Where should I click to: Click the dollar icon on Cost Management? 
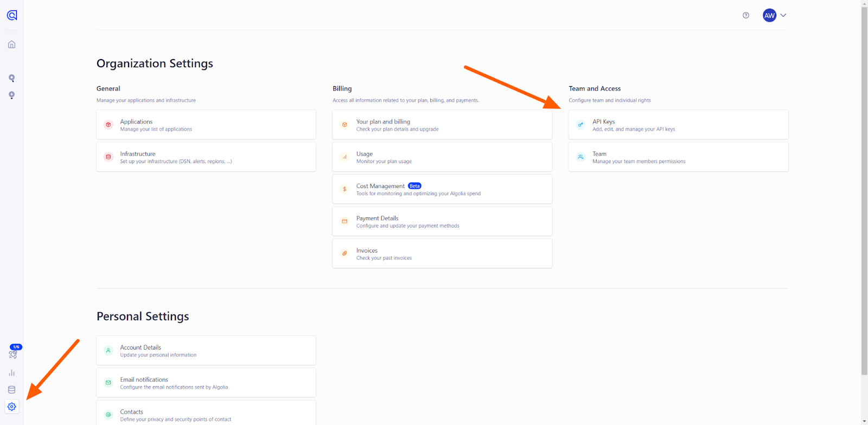[x=344, y=189]
